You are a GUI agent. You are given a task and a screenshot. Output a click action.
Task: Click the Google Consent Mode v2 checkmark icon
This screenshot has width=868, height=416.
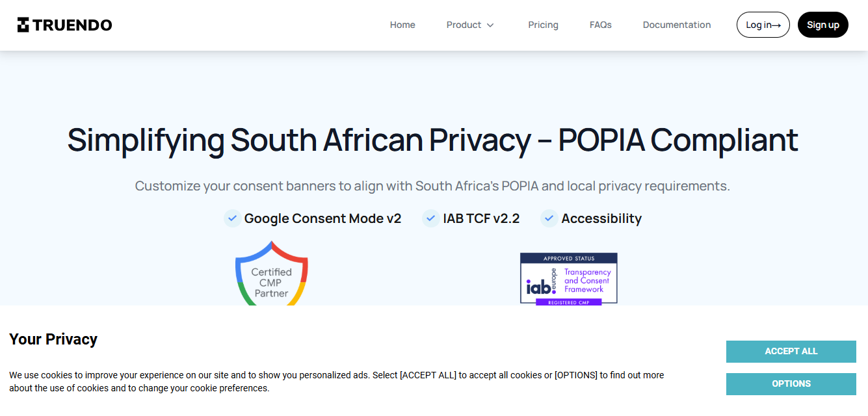point(231,218)
